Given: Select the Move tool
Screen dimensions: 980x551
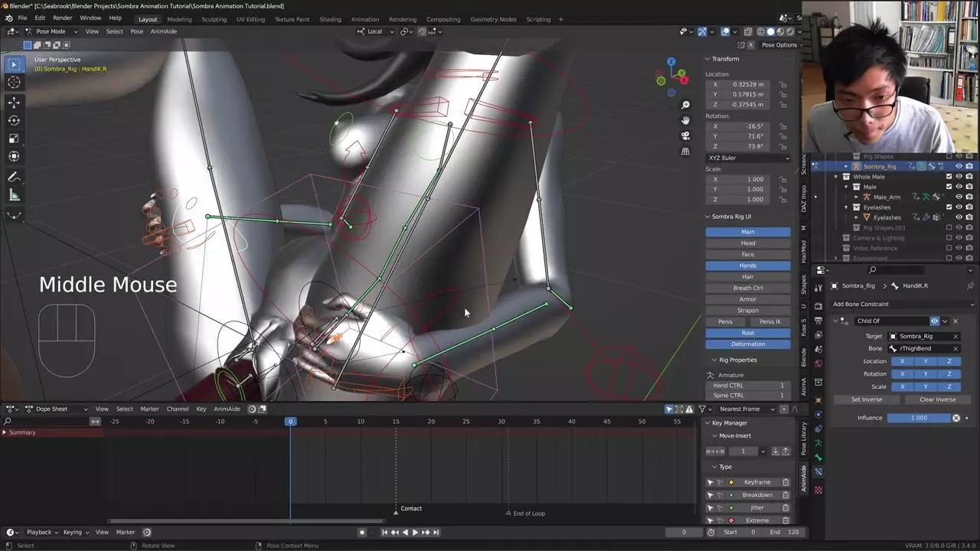Looking at the screenshot, I should coord(14,103).
